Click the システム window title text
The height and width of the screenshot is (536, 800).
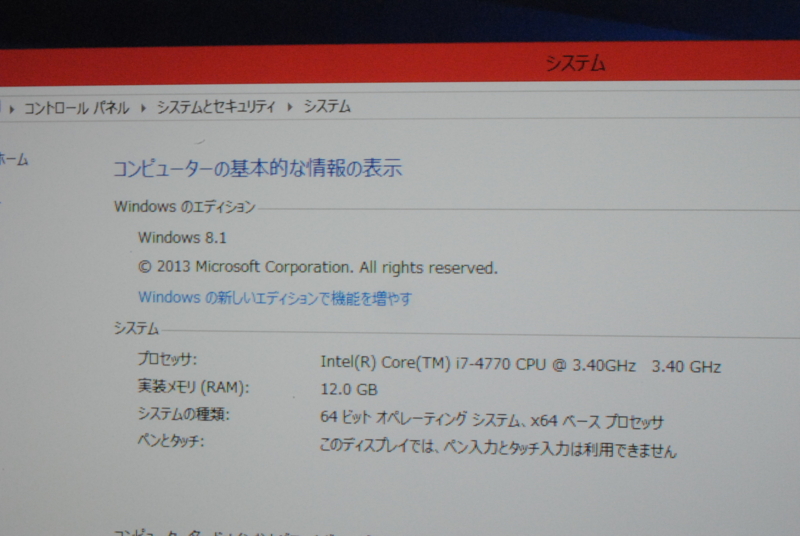(x=576, y=64)
